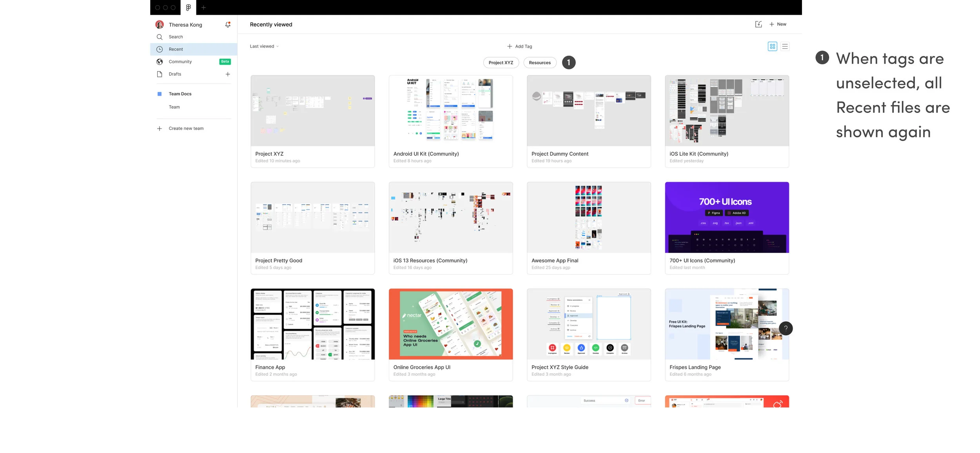Screen dimensions: 980x453
Task: Select the blue Team Docs color square
Action: pos(160,94)
